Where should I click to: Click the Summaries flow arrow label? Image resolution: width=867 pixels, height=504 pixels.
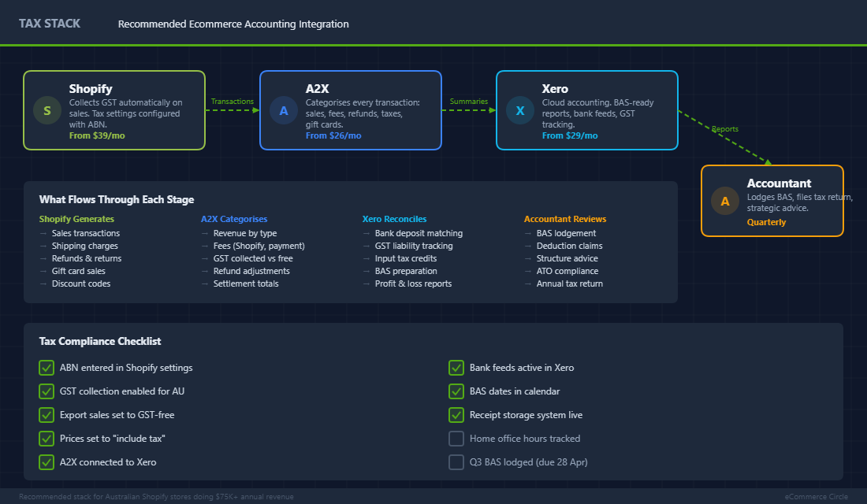click(x=469, y=101)
